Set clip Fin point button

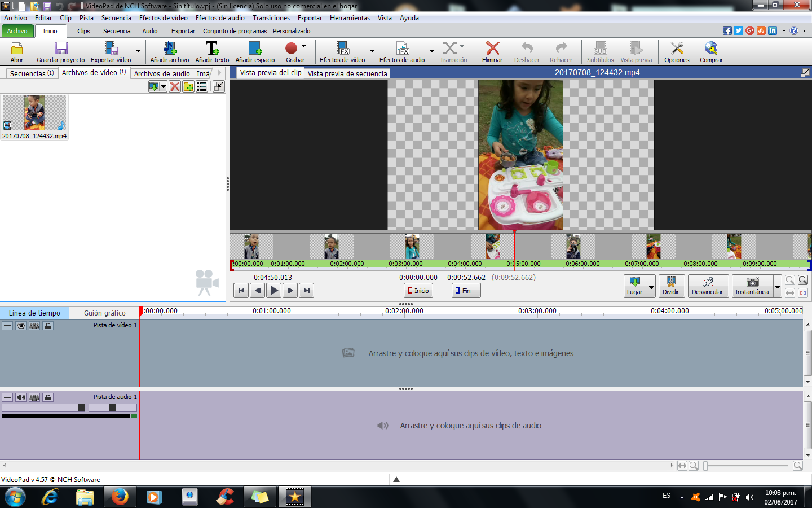tap(466, 291)
